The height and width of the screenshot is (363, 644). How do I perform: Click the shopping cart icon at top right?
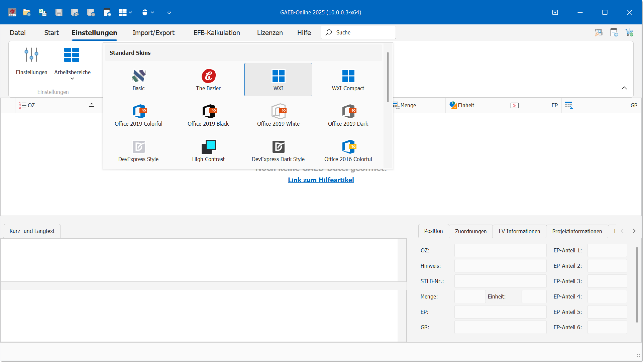coord(629,32)
